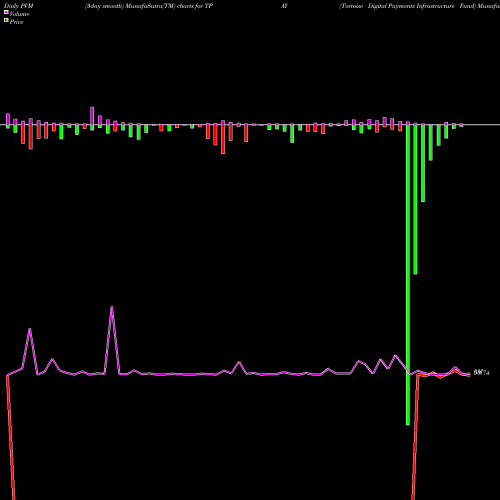Click the Price legend color swatch
Viewport: 500px width, 500px height.
6,21
